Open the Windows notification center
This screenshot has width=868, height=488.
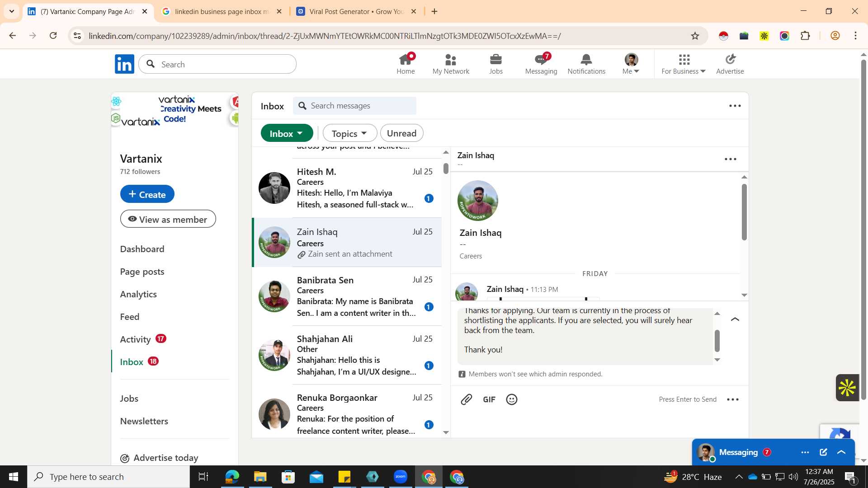pyautogui.click(x=850, y=477)
